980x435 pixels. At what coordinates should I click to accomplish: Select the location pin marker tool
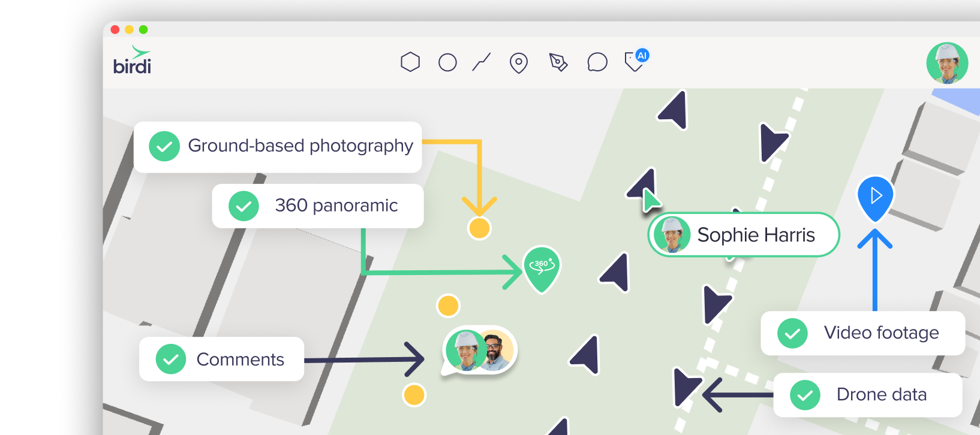click(519, 63)
